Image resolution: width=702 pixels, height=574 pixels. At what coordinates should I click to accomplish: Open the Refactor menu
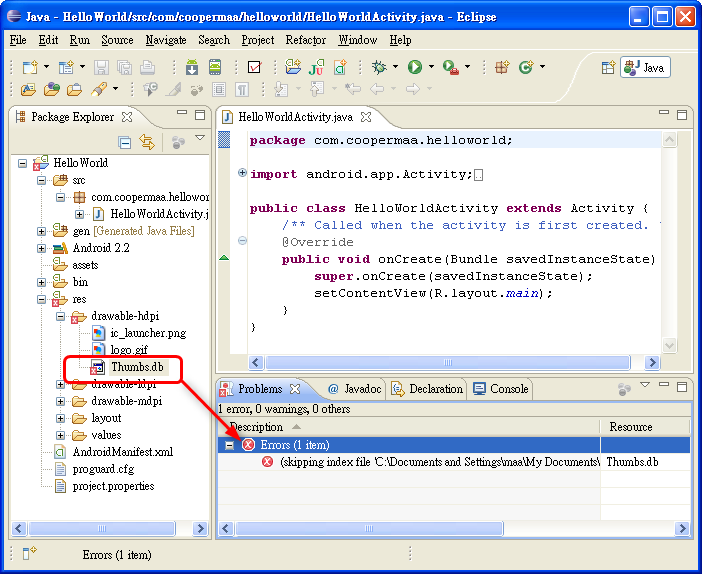(306, 40)
